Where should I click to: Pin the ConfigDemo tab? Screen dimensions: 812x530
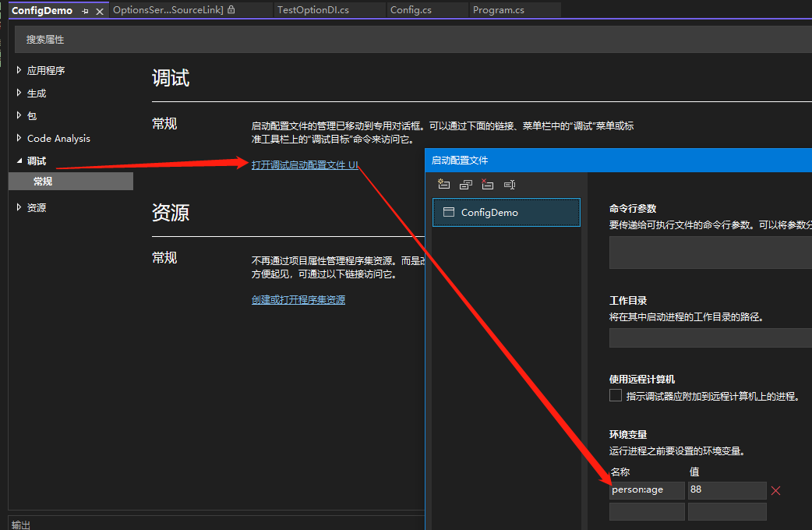tap(86, 11)
